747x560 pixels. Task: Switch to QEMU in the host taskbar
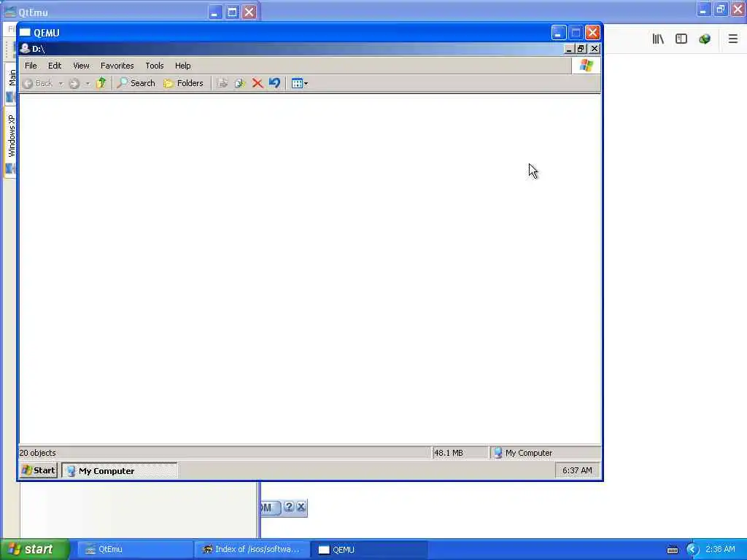(x=368, y=549)
